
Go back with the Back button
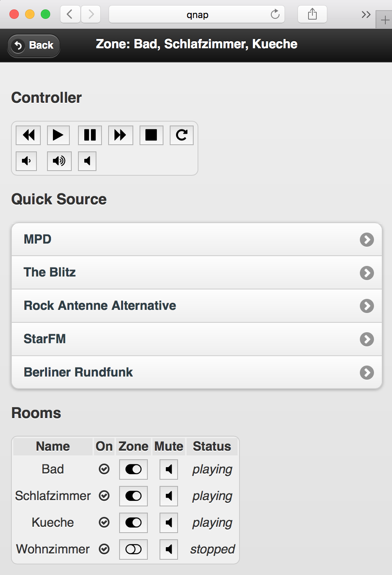pyautogui.click(x=34, y=45)
